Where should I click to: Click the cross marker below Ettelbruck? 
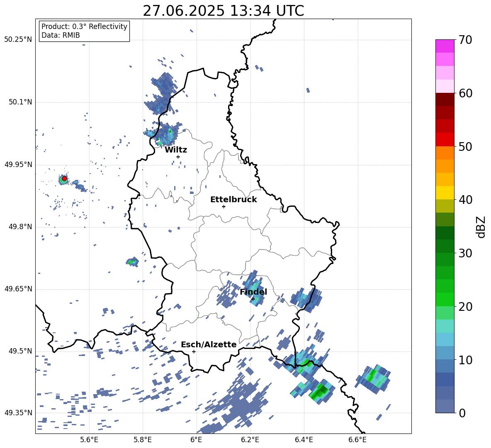pos(224,206)
